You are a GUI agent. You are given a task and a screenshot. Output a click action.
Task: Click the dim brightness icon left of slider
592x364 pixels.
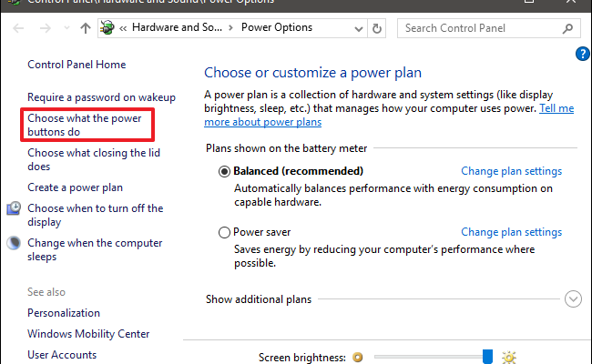358,357
